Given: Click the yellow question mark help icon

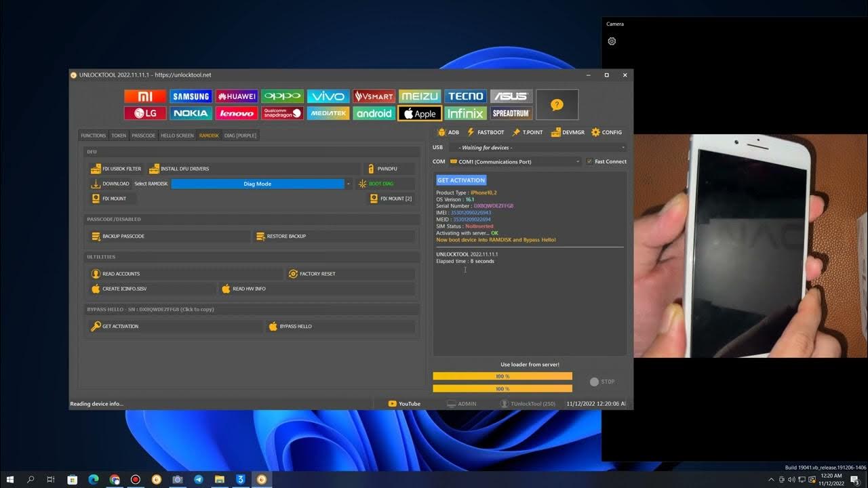Looking at the screenshot, I should click(x=557, y=104).
